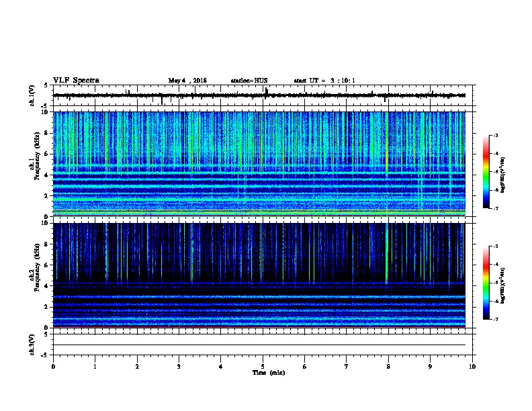
Task: Click time axis tick label "2"
Action: point(137,367)
